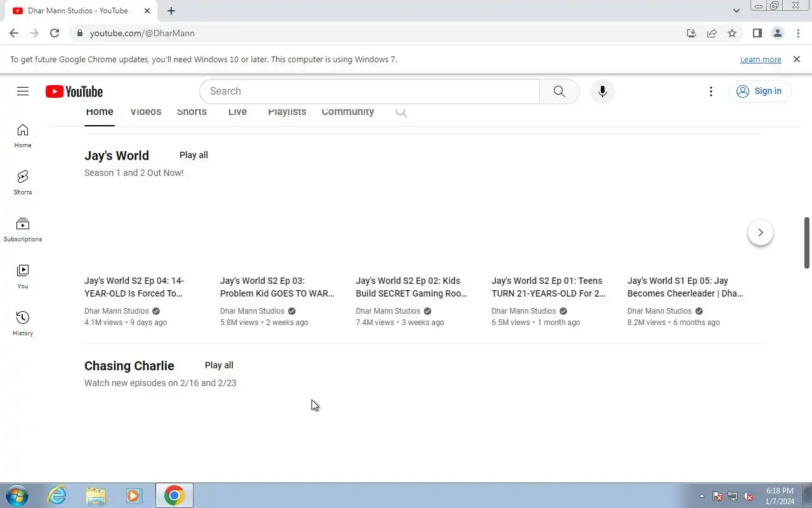The height and width of the screenshot is (508, 812).
Task: Go back with browser back arrow
Action: [x=14, y=33]
